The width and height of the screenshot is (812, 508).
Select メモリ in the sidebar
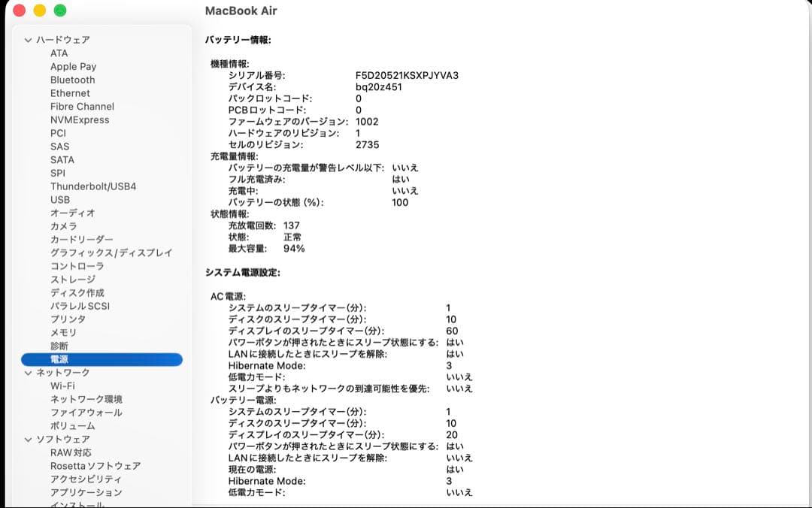[x=63, y=333]
